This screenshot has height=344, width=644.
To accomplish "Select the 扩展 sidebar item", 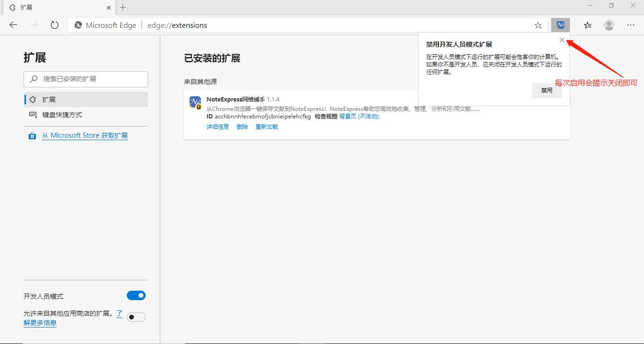I will 86,100.
